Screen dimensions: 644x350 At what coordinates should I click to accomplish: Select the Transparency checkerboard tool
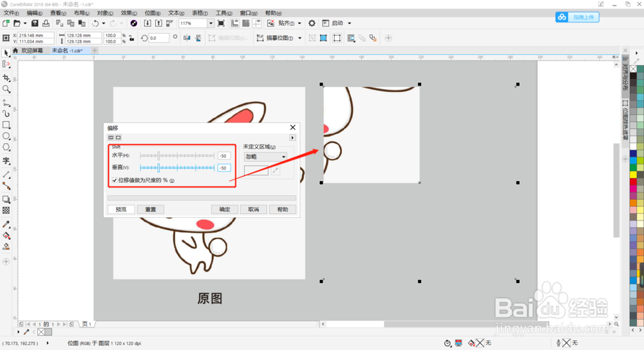pyautogui.click(x=6, y=211)
